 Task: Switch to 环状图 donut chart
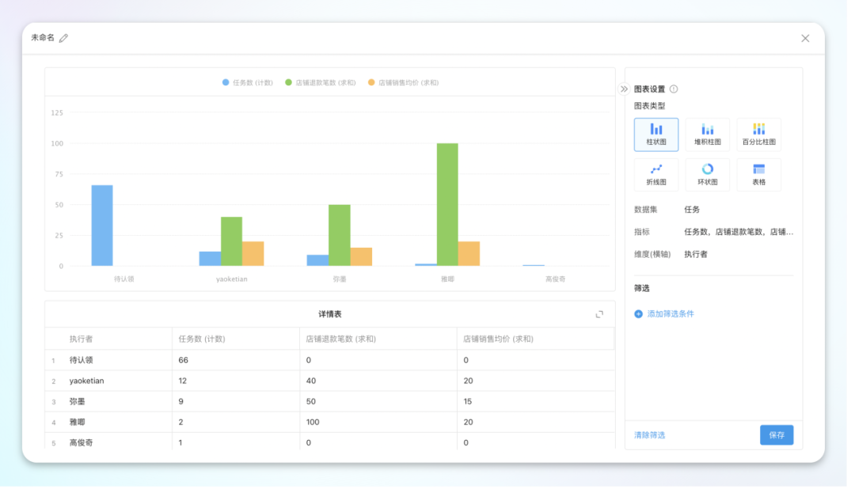[708, 175]
